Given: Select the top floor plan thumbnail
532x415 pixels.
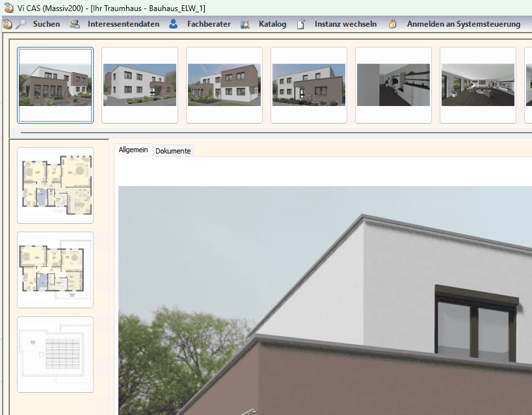Looking at the screenshot, I should point(55,185).
